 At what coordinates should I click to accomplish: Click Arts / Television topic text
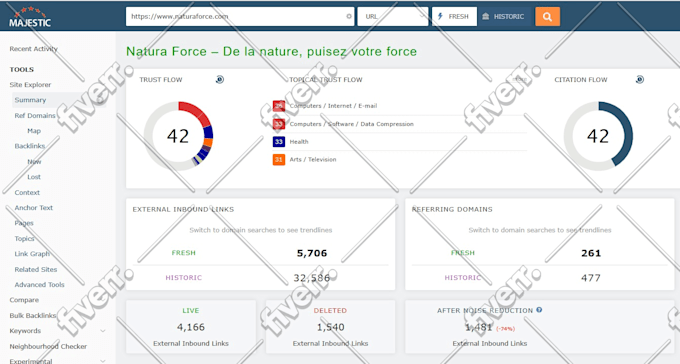313,160
